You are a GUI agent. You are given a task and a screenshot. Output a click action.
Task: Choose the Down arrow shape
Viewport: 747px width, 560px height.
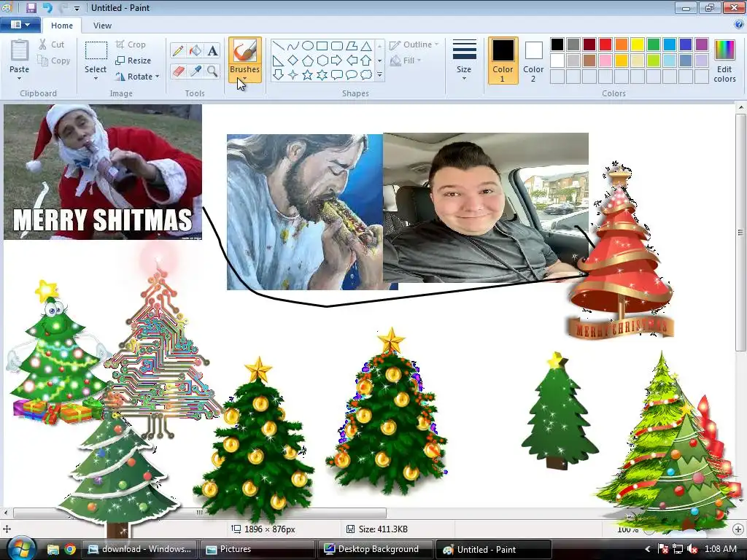point(278,75)
